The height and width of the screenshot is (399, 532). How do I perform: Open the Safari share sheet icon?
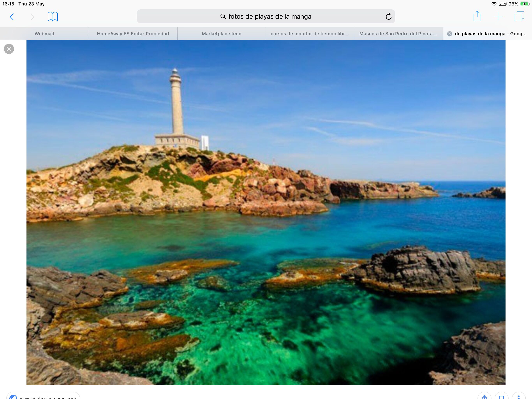tap(477, 16)
